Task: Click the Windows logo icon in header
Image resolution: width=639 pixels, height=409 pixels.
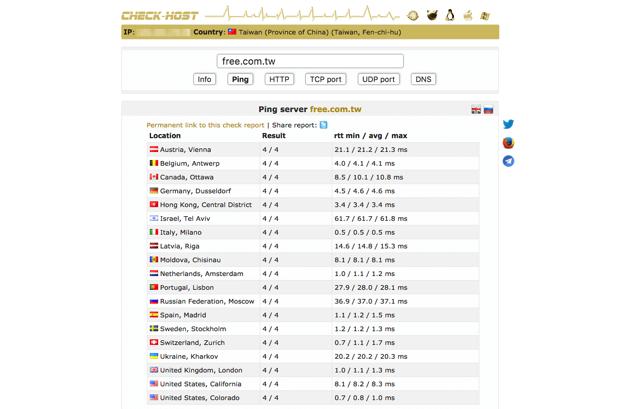Action: coord(484,15)
